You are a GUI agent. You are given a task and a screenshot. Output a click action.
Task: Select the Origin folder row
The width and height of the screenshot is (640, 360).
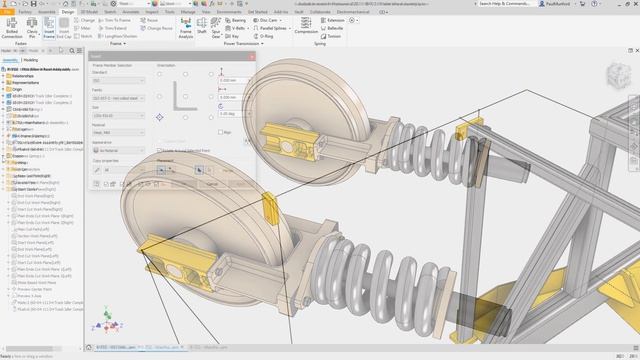[17, 89]
